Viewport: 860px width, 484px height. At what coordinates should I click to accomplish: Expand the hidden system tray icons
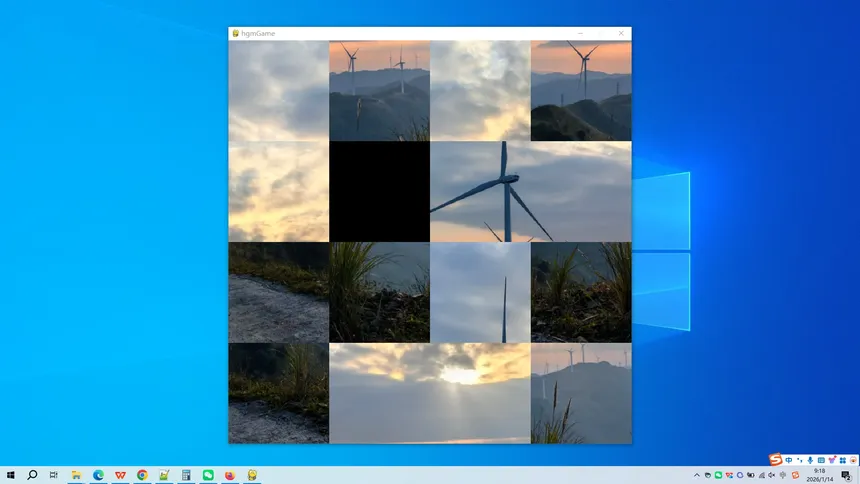[x=696, y=475]
